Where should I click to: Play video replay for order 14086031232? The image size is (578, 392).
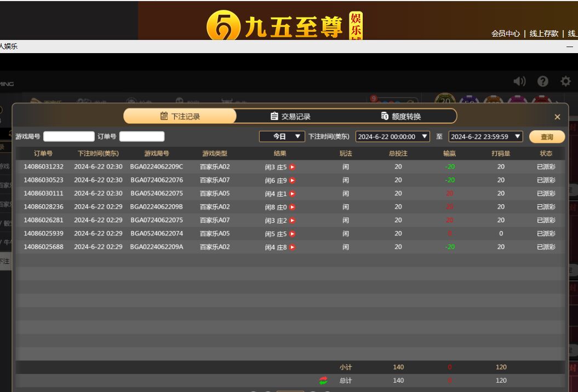click(x=293, y=167)
